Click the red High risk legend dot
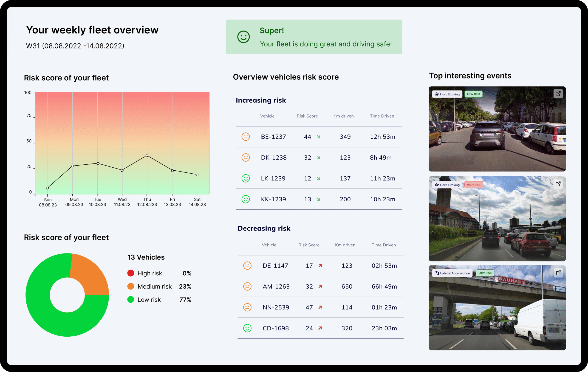The height and width of the screenshot is (372, 588). pyautogui.click(x=131, y=273)
